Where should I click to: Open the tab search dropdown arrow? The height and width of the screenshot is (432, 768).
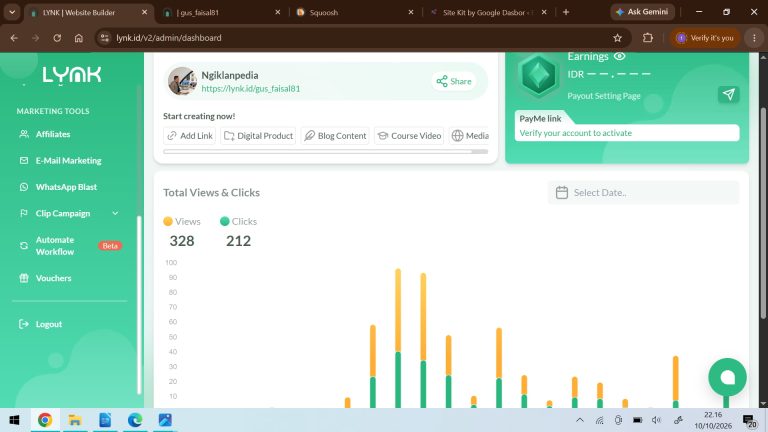12,12
